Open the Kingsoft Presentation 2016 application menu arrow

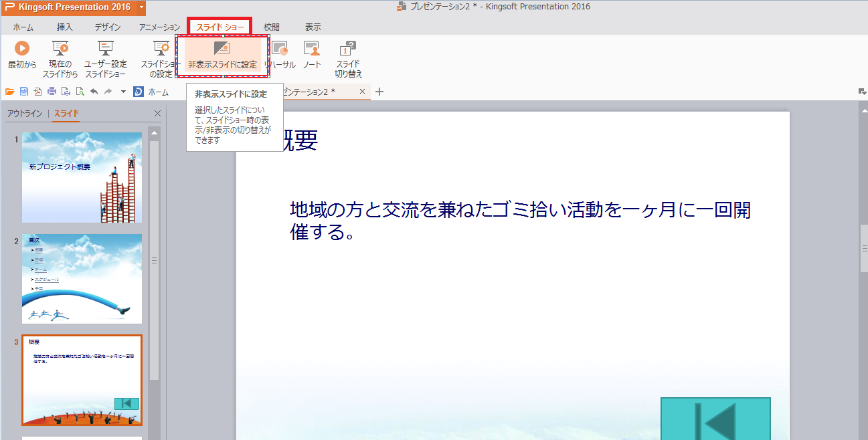click(x=141, y=7)
